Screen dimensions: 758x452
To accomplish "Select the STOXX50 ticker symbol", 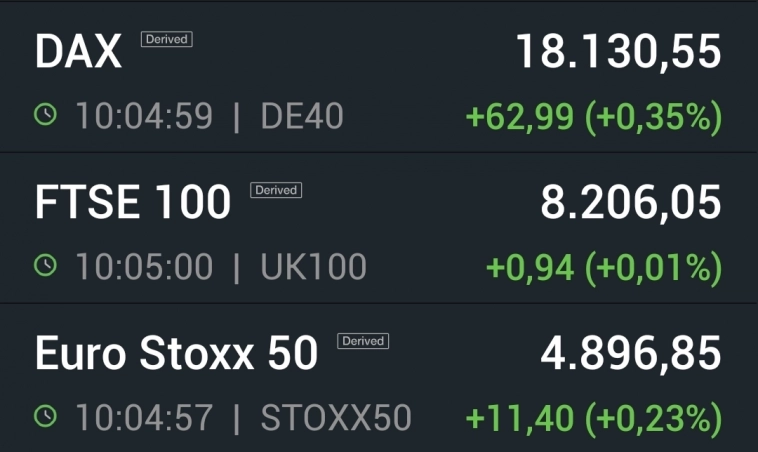I will [x=336, y=419].
